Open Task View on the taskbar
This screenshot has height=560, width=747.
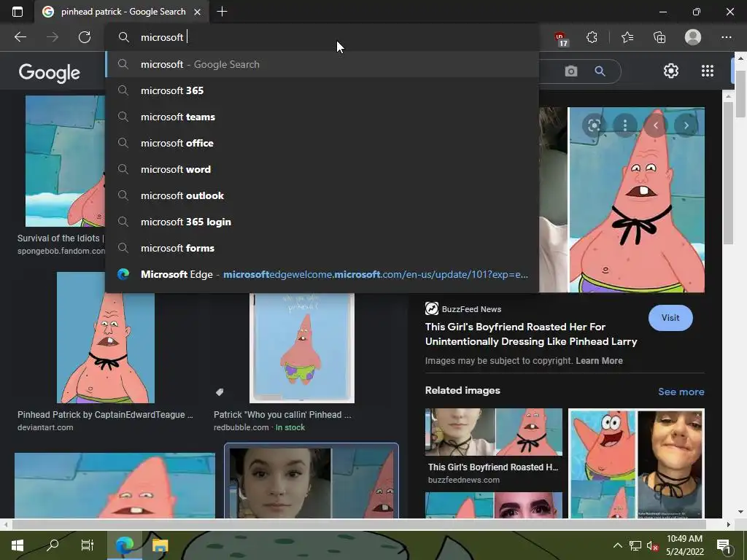coord(88,545)
